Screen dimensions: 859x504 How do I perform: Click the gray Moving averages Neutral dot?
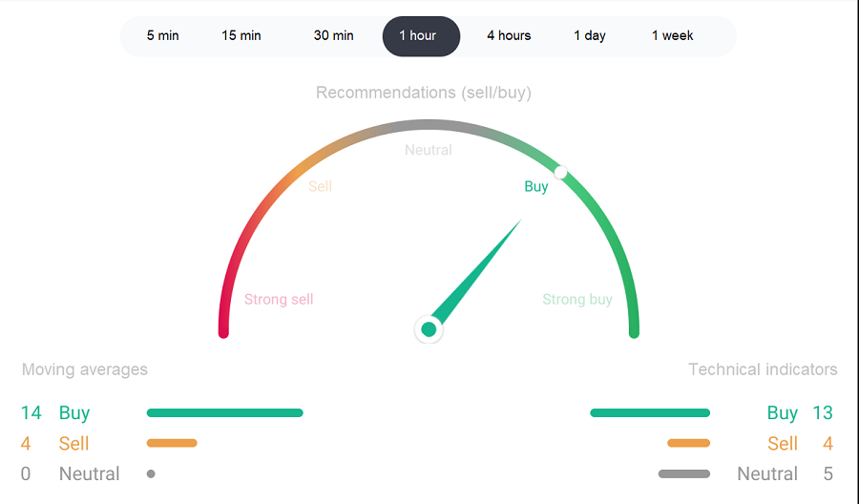coord(151,473)
